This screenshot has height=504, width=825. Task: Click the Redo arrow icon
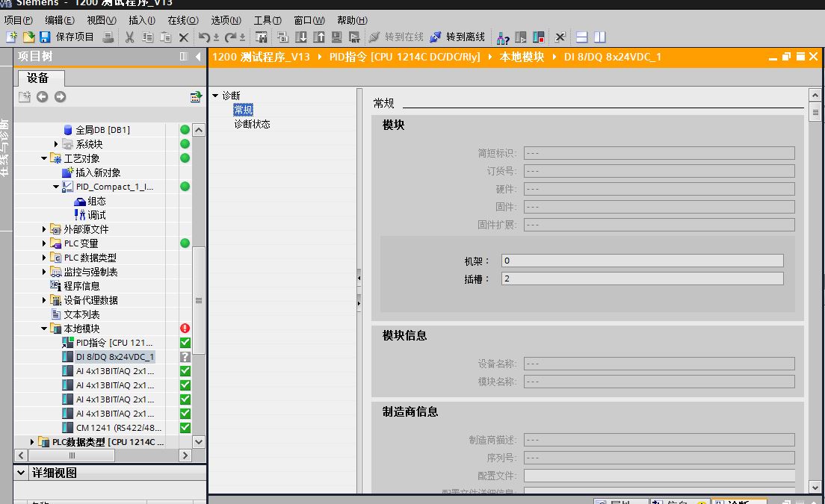pos(230,37)
